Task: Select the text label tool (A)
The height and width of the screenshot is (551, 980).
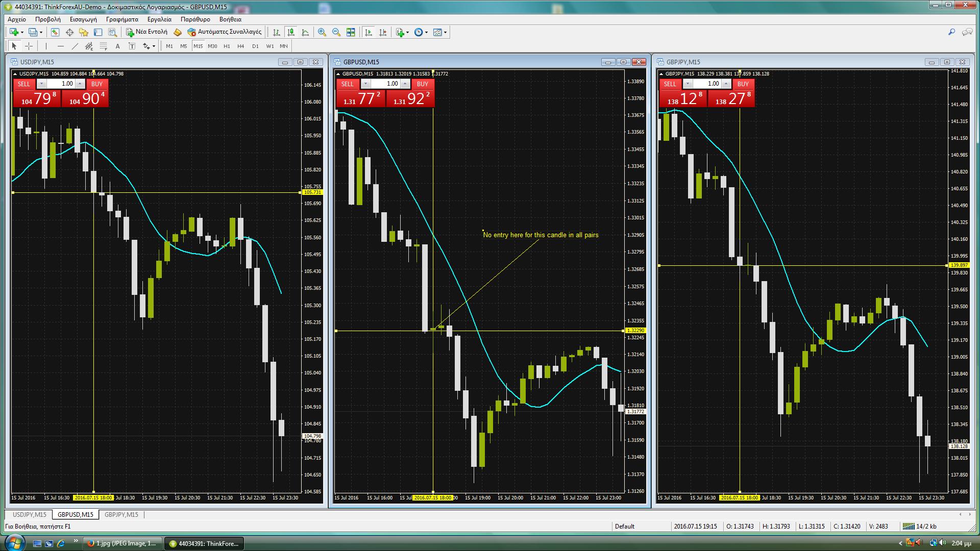Action: point(117,46)
